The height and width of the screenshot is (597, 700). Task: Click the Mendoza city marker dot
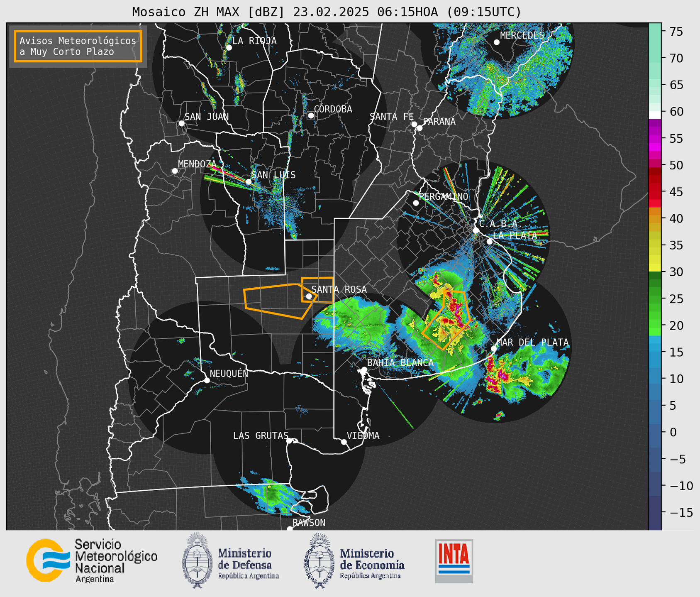[x=175, y=171]
